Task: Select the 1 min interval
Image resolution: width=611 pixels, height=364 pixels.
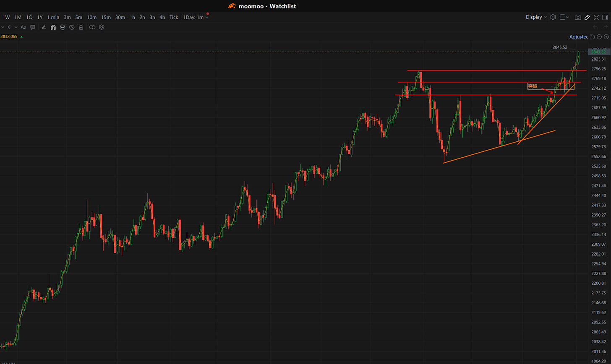Action: tap(53, 17)
